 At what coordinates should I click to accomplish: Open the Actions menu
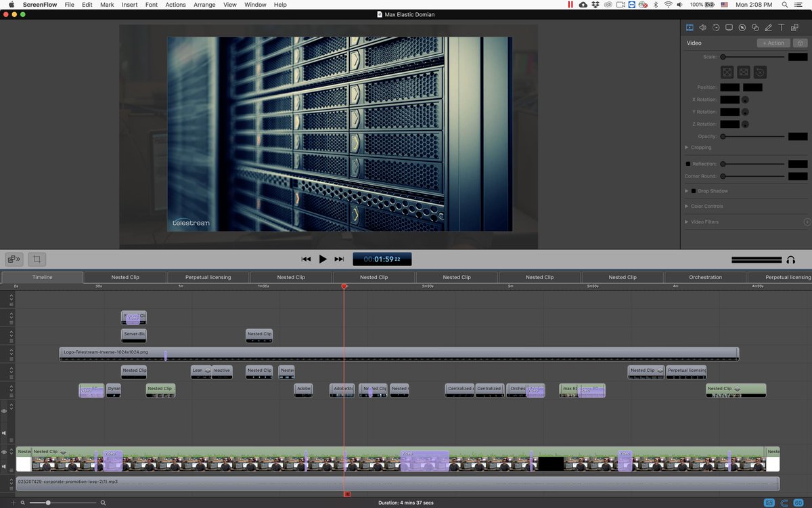[175, 5]
